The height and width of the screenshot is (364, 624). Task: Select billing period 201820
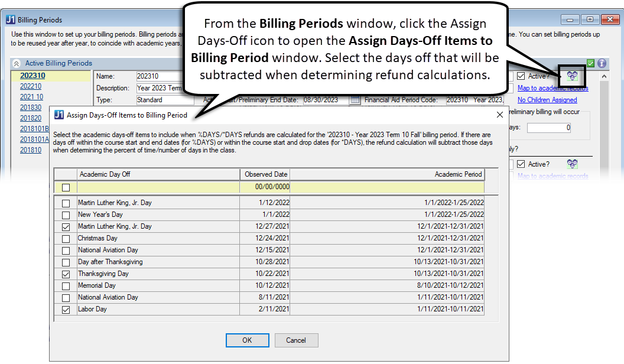click(x=31, y=118)
